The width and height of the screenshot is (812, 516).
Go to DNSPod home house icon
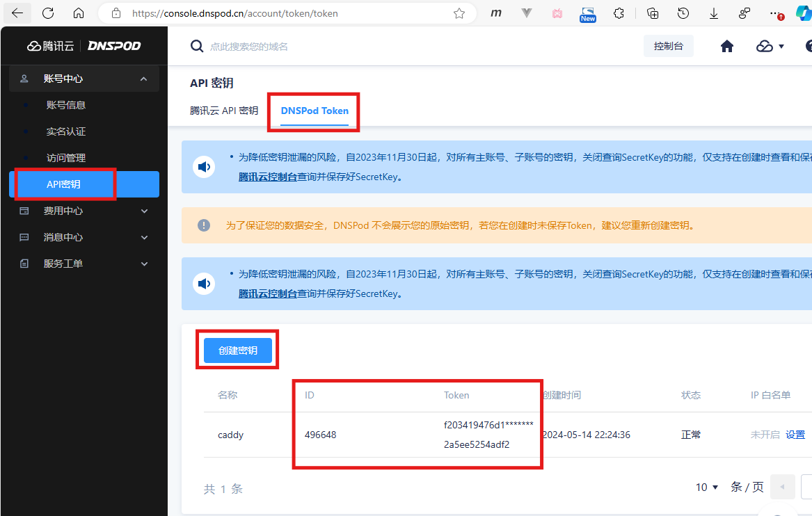pyautogui.click(x=727, y=47)
